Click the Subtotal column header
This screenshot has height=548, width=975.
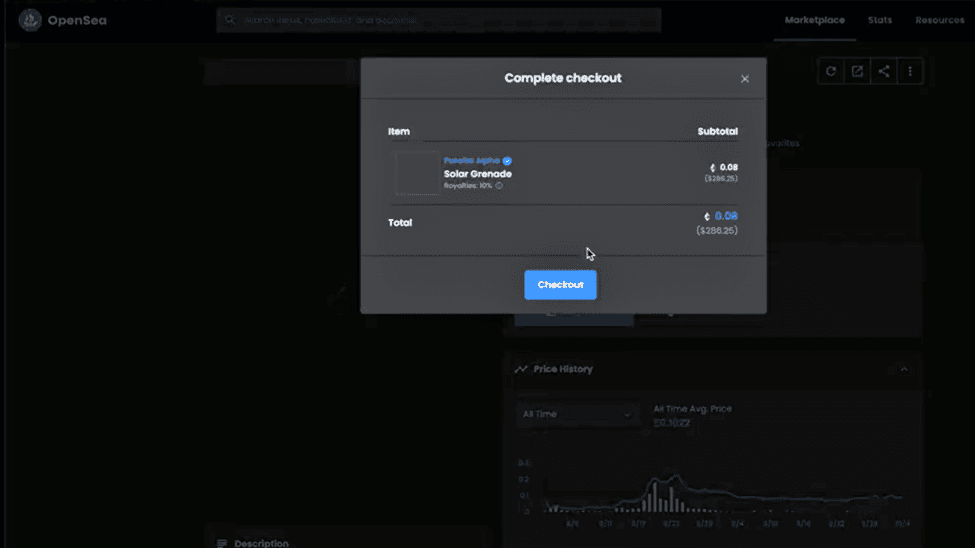[718, 131]
